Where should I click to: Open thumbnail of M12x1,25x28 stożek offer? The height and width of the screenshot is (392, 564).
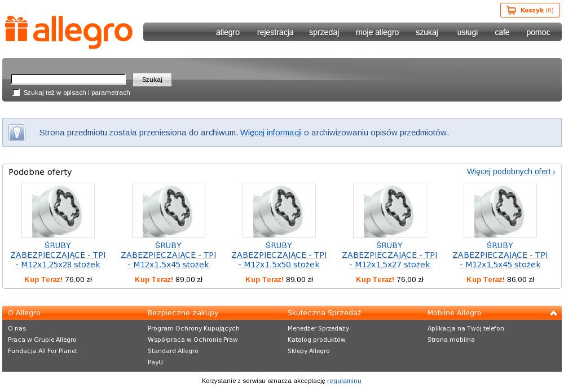click(x=58, y=210)
